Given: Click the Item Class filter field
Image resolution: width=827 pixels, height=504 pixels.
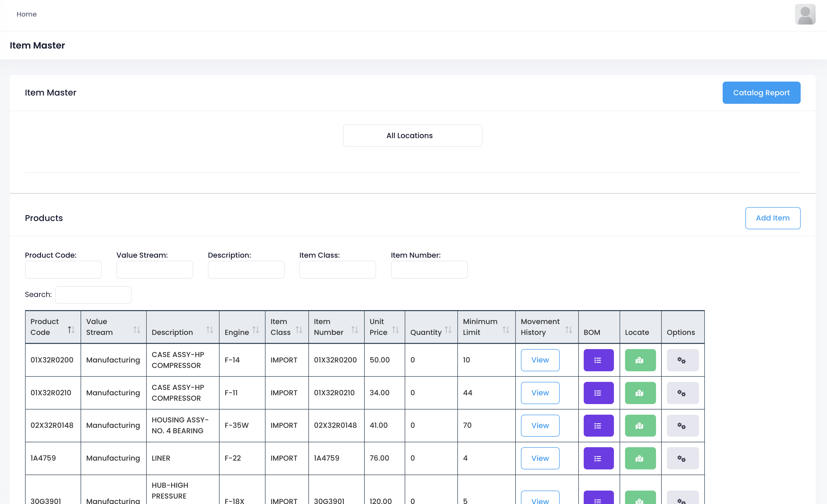Looking at the screenshot, I should click(337, 270).
